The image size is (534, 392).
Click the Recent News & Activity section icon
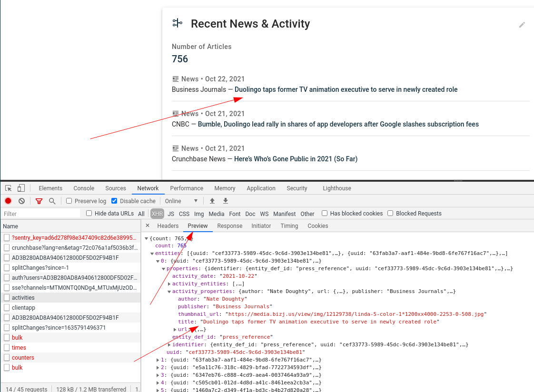coord(177,23)
